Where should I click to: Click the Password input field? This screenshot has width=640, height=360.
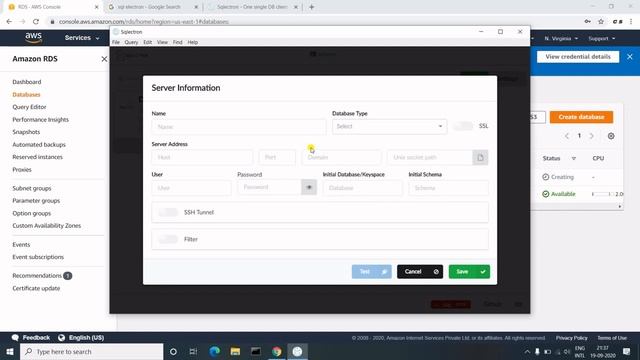tap(269, 187)
